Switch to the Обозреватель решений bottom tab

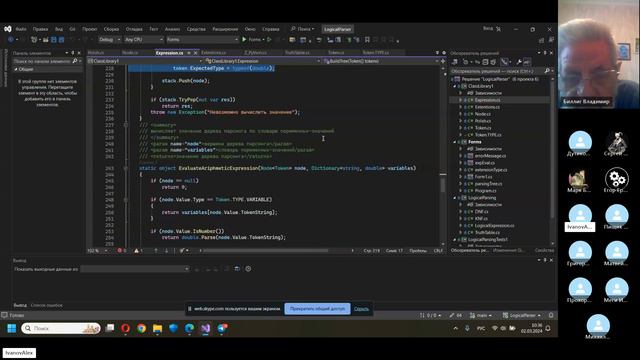[469, 250]
